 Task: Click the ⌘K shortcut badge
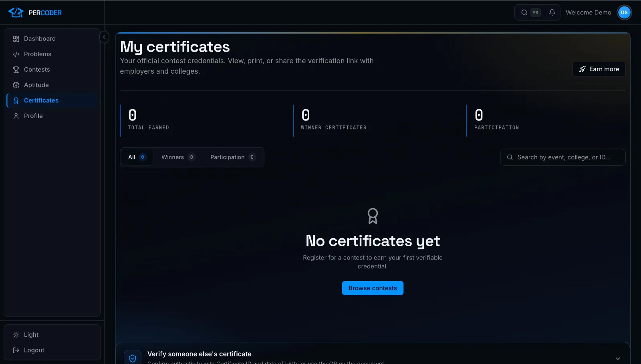coord(536,12)
